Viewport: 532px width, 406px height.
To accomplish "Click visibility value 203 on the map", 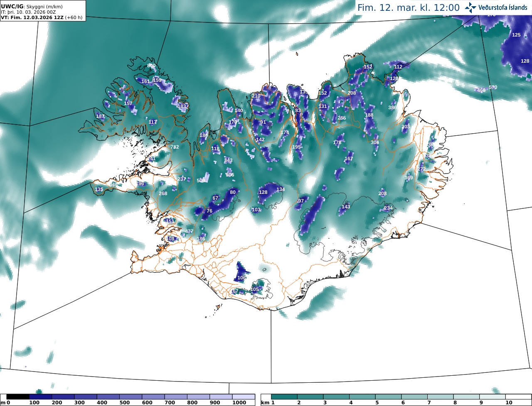I will pyautogui.click(x=406, y=127).
